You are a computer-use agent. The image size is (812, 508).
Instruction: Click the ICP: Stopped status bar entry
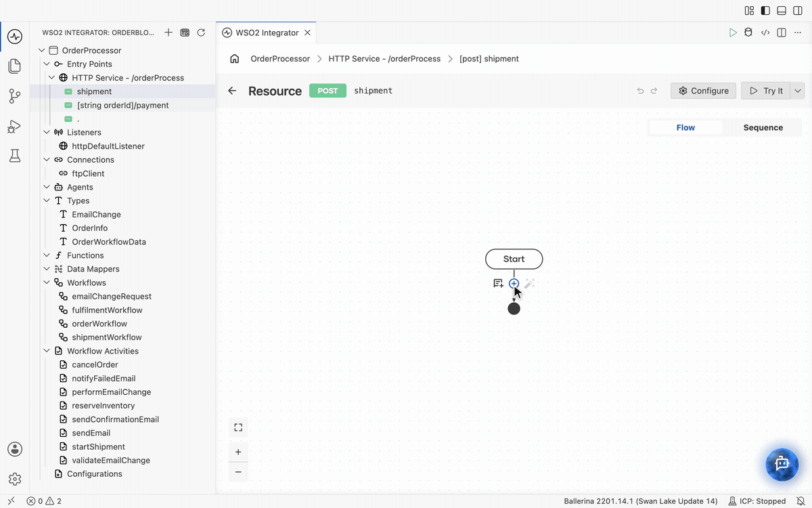757,501
